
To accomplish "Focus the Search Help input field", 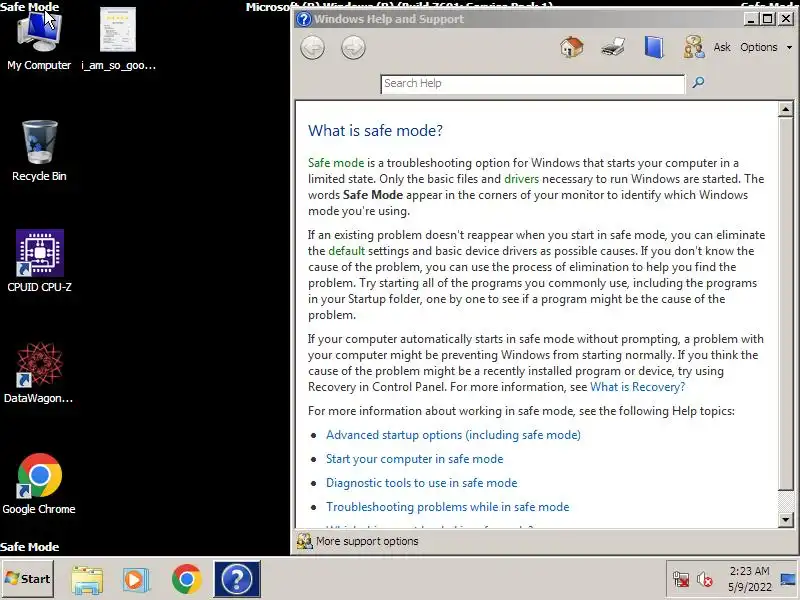I will coord(532,84).
